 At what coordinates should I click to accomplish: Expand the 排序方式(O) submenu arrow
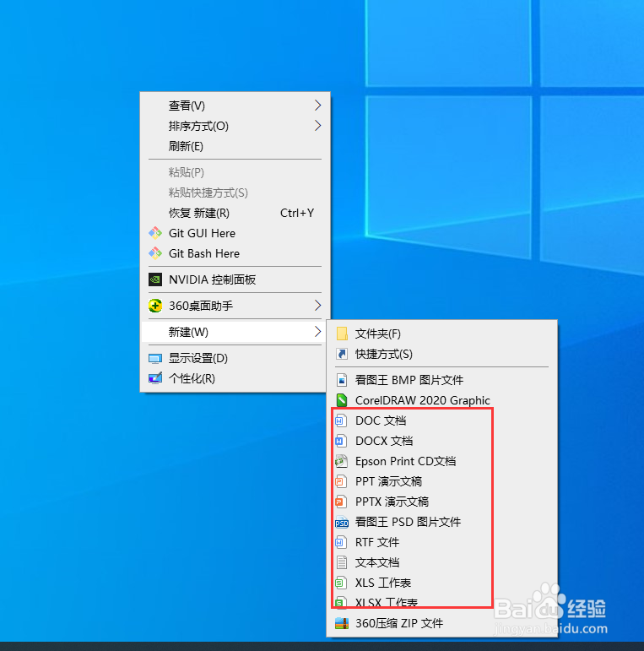(x=318, y=126)
